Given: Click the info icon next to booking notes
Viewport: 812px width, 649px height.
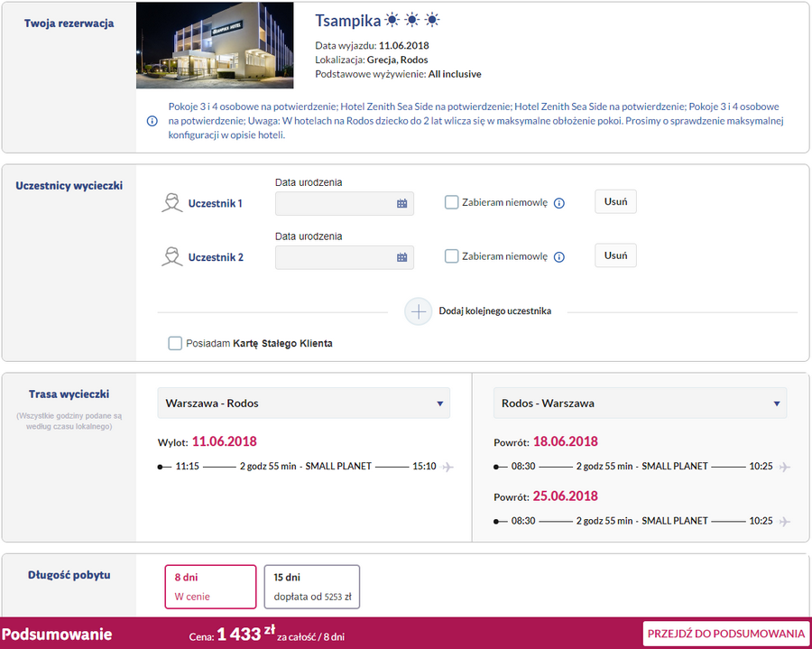Looking at the screenshot, I should point(152,121).
